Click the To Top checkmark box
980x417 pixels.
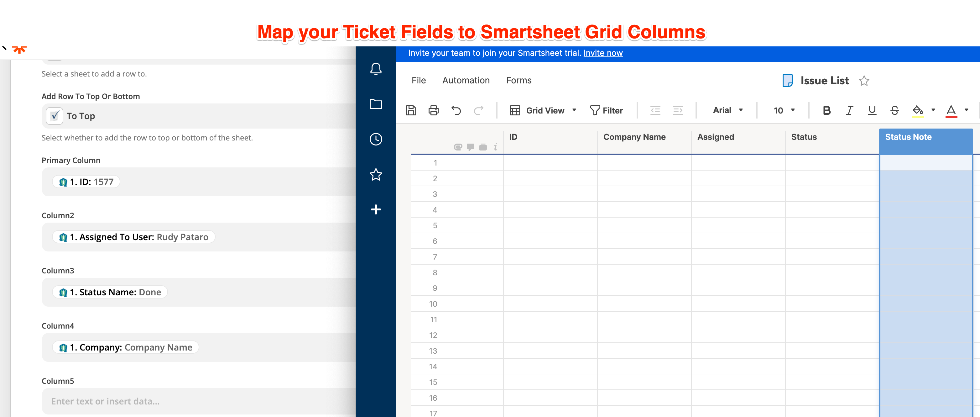pyautogui.click(x=55, y=116)
